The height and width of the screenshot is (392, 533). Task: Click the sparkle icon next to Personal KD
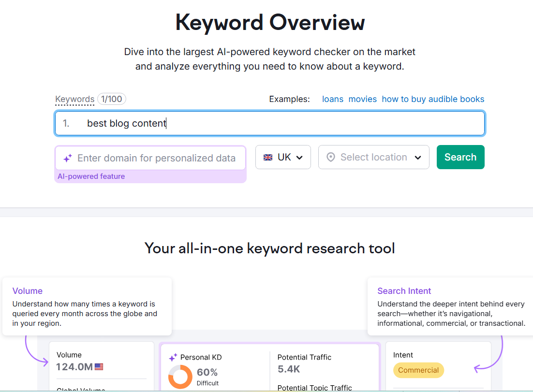pos(173,358)
